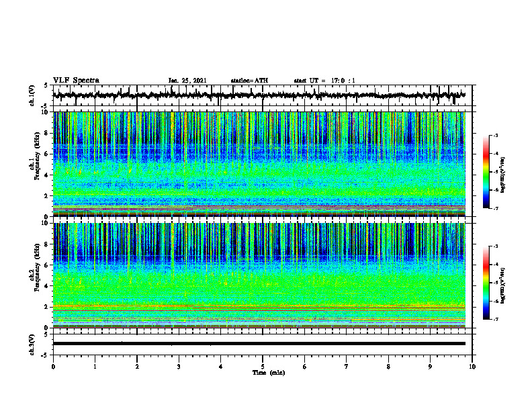532x411 pixels.
Task: Click the ch.1 'Frequency (kHz)' axis label
Action: (37, 156)
